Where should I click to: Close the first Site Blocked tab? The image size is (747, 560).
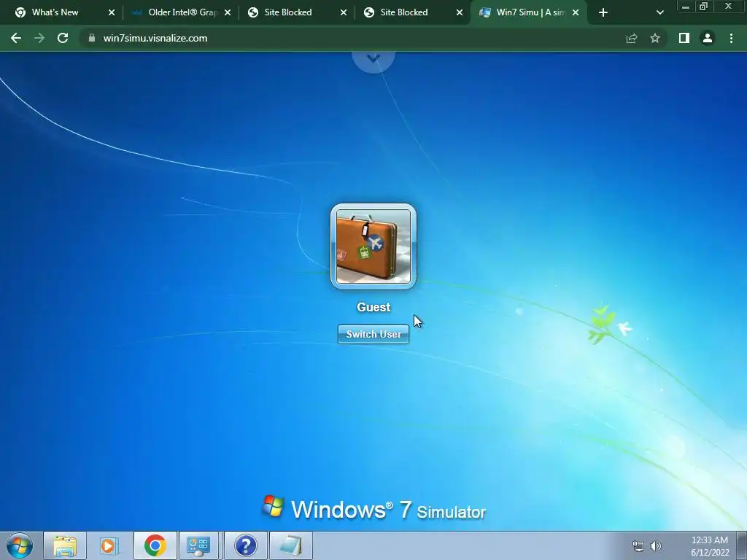[344, 12]
